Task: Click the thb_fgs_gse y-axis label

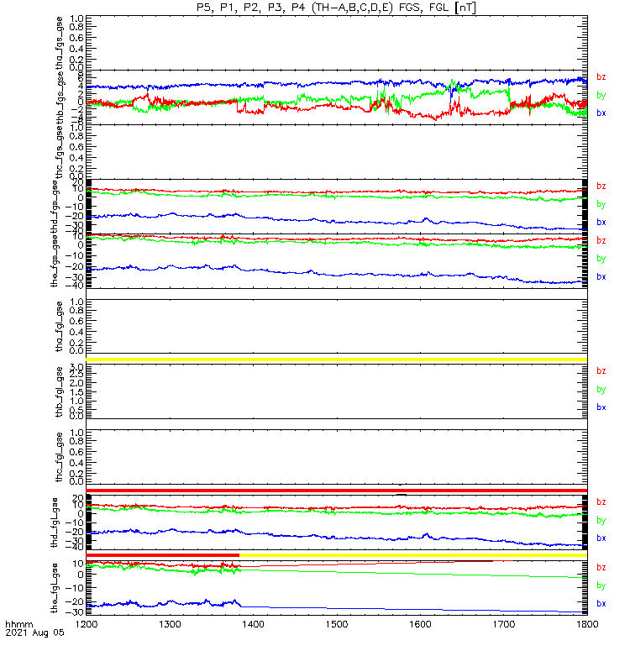Action: point(59,97)
